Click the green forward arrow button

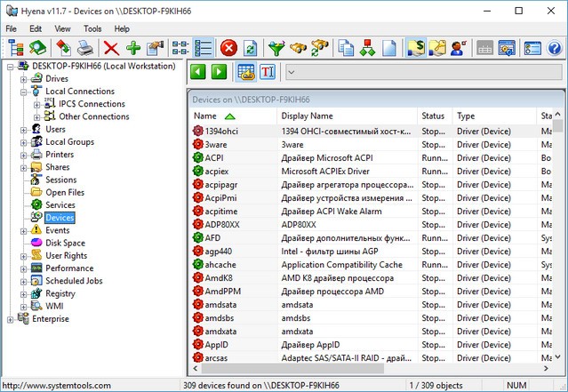pos(219,72)
